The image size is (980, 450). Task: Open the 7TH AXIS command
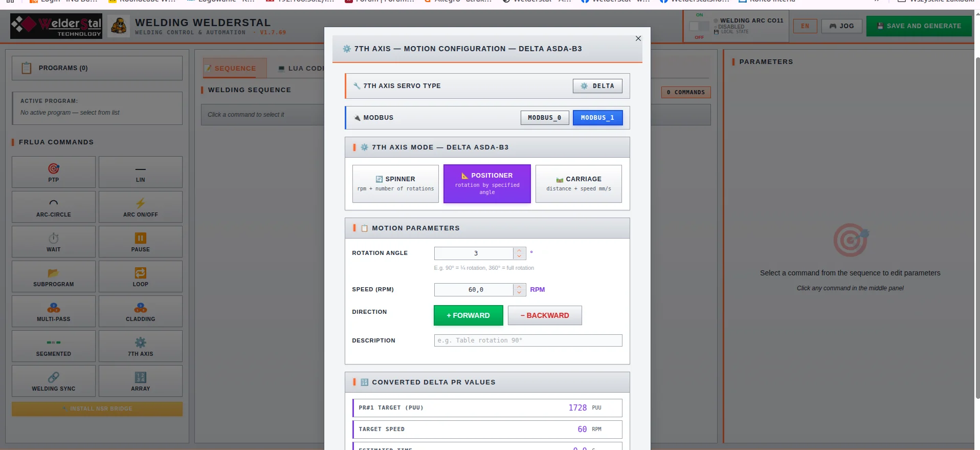click(x=141, y=346)
